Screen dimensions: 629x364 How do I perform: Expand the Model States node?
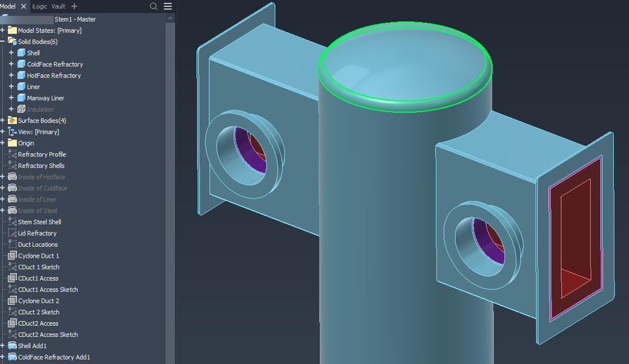point(3,30)
